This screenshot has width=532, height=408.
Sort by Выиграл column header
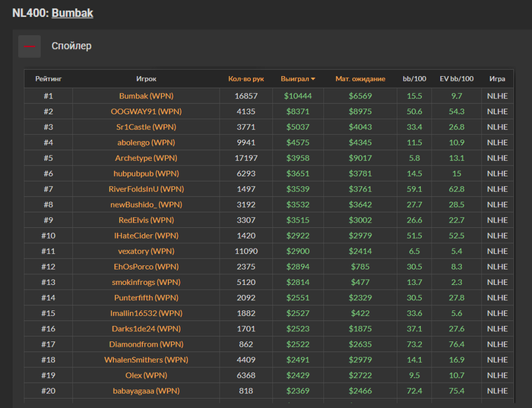pyautogui.click(x=298, y=79)
